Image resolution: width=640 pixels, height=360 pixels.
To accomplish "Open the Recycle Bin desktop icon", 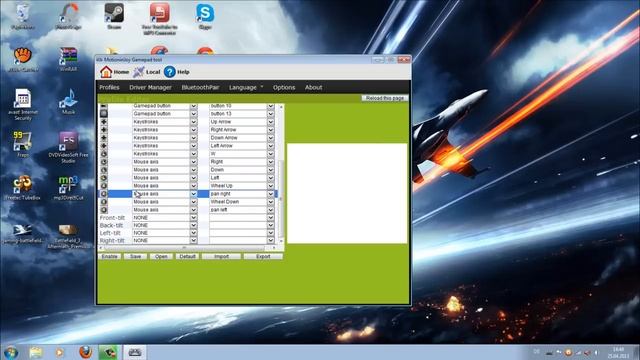I will coord(22,16).
